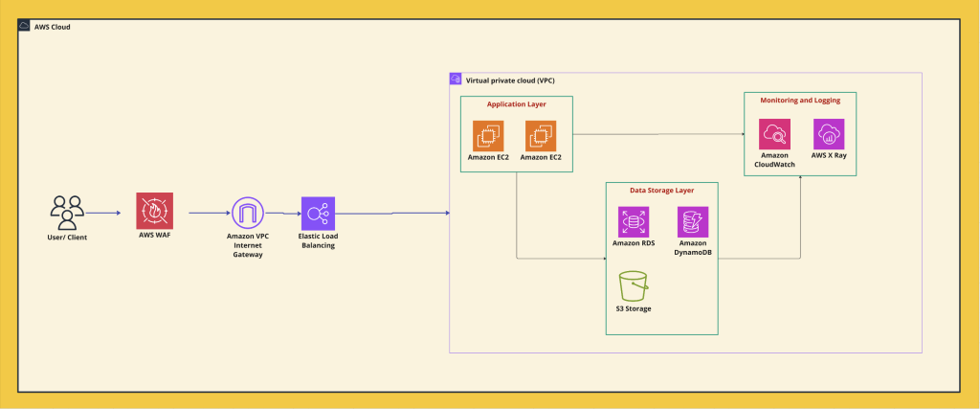Click the Amazon VPC Internet Gateway icon
This screenshot has width=980, height=409.
coord(246,213)
